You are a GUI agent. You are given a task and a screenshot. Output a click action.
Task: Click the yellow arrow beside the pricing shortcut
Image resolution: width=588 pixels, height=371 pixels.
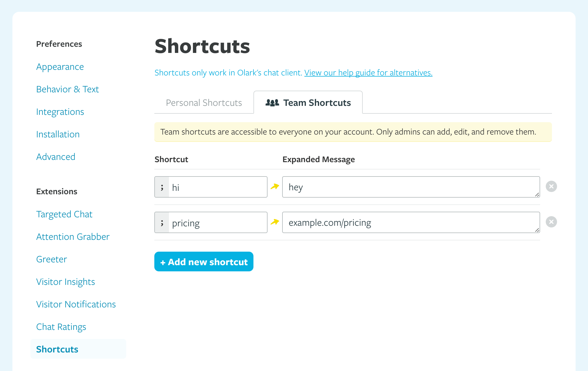click(x=275, y=222)
